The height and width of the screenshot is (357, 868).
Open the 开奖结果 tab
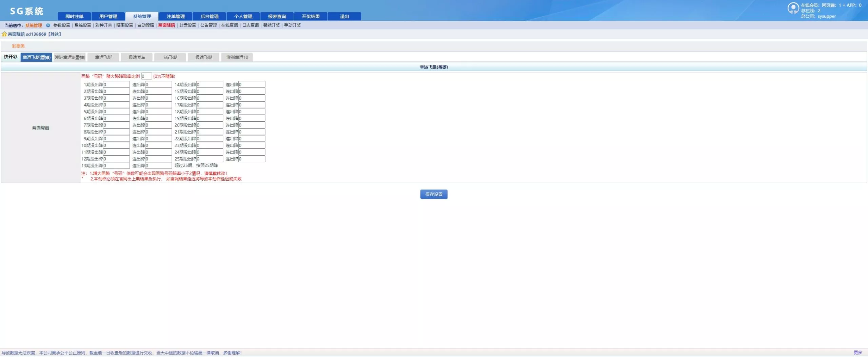tap(311, 17)
